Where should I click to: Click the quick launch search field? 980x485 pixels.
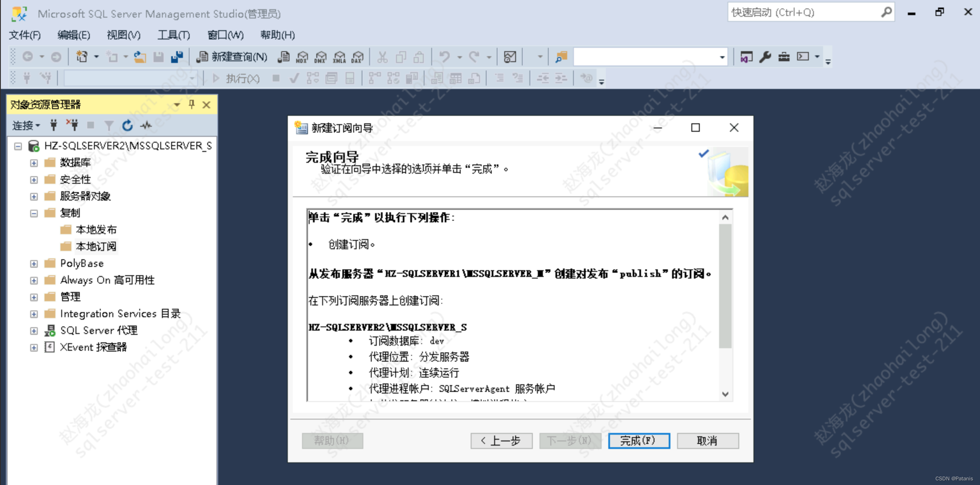click(805, 13)
